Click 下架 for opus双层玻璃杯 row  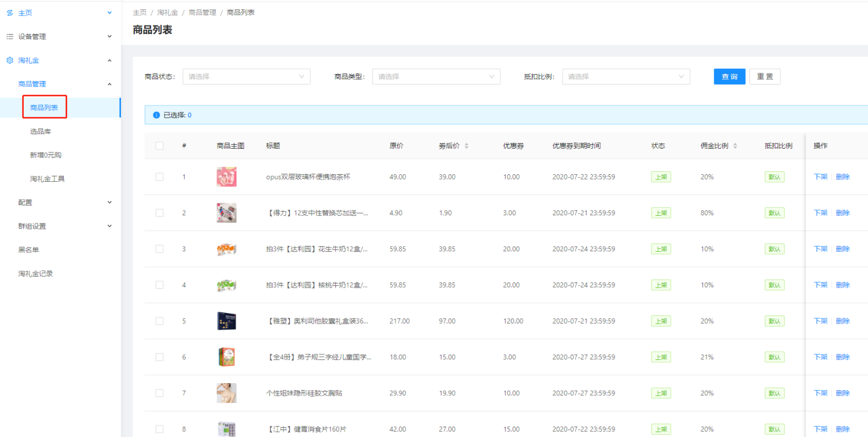[x=821, y=177]
